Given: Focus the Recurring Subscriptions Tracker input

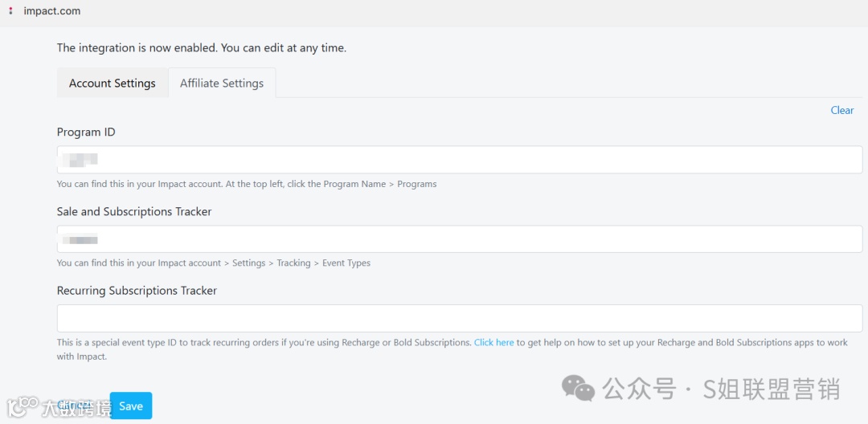Looking at the screenshot, I should pos(460,319).
